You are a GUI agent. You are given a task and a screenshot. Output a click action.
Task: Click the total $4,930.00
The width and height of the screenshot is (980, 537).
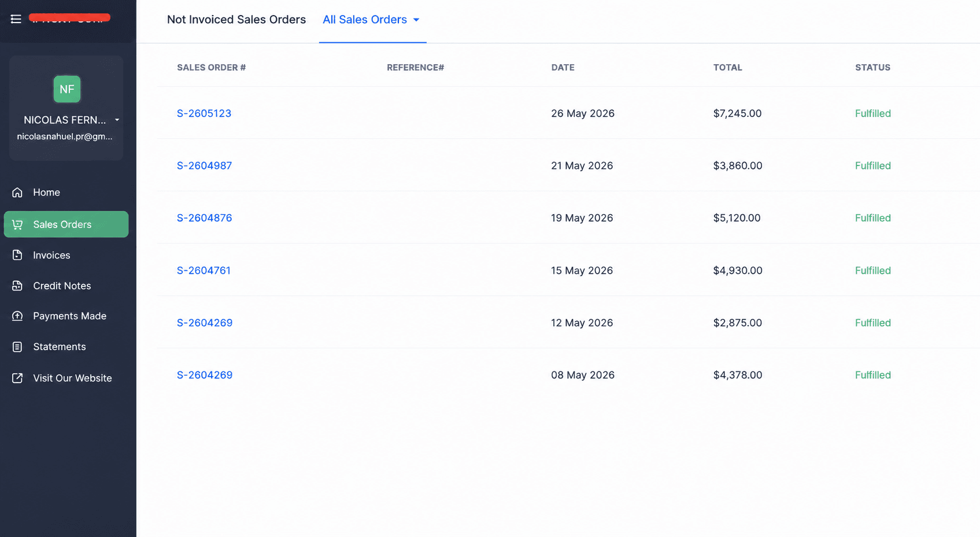[738, 270]
